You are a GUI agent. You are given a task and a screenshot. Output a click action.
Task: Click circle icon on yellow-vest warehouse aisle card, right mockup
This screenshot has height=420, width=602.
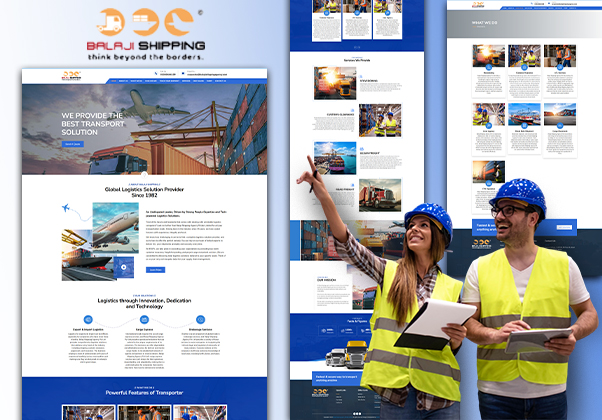(524, 67)
